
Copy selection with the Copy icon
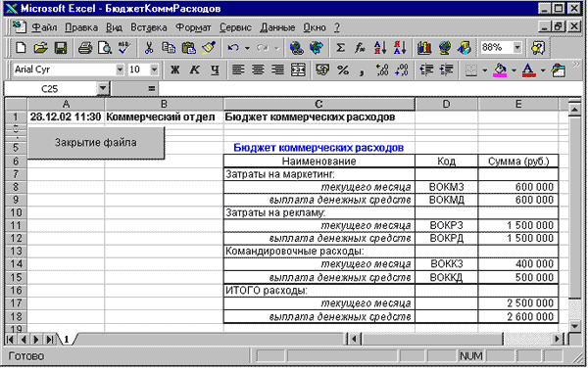[169, 48]
